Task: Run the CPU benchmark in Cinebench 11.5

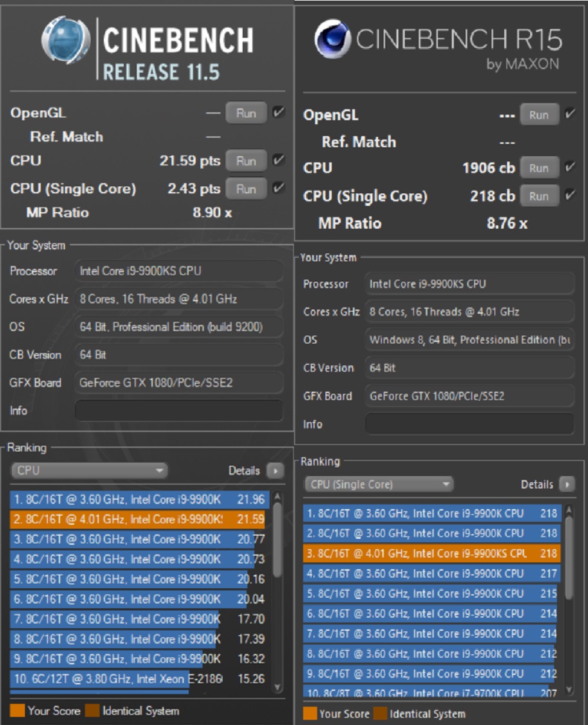Action: coord(246,161)
